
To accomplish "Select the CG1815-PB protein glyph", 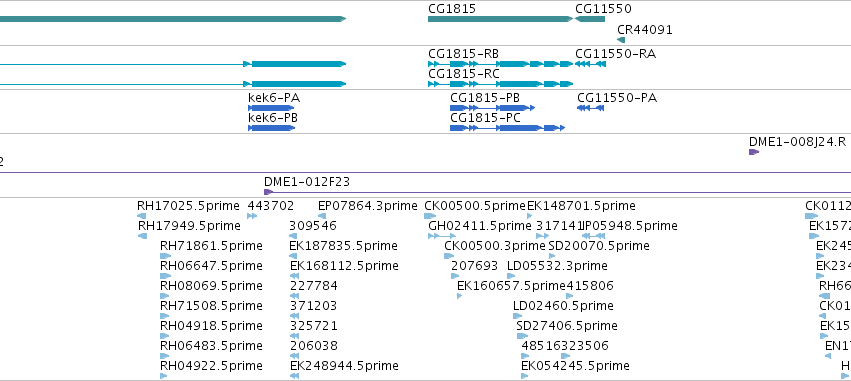I will (493, 108).
